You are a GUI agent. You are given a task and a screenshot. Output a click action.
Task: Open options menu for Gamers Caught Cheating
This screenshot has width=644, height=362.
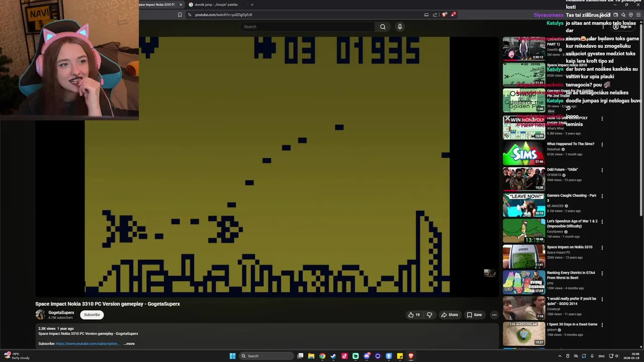point(602,196)
